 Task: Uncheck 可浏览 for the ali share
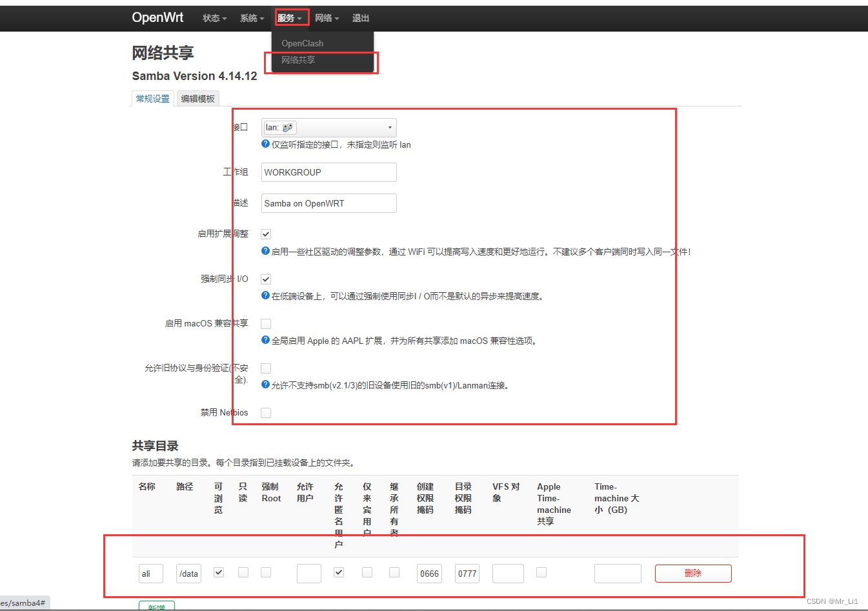tap(218, 572)
